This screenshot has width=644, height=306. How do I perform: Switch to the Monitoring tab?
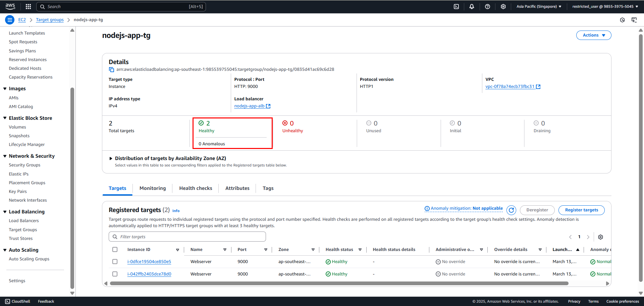click(153, 188)
